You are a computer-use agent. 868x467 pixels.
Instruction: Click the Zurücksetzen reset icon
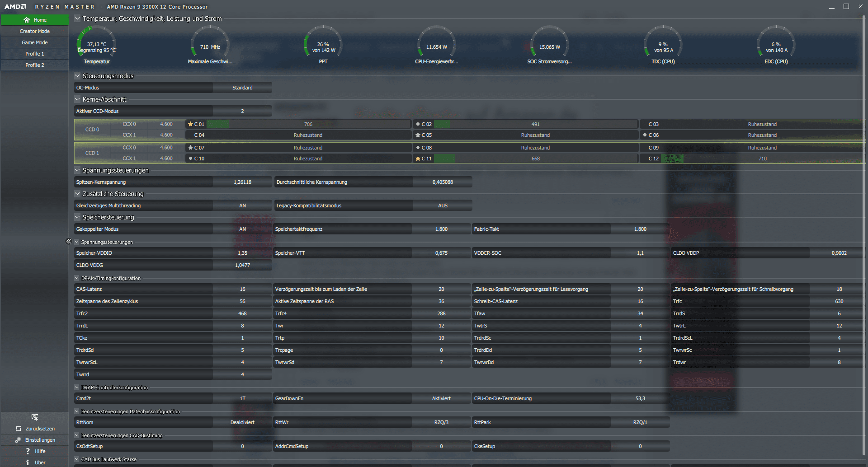[x=19, y=429]
